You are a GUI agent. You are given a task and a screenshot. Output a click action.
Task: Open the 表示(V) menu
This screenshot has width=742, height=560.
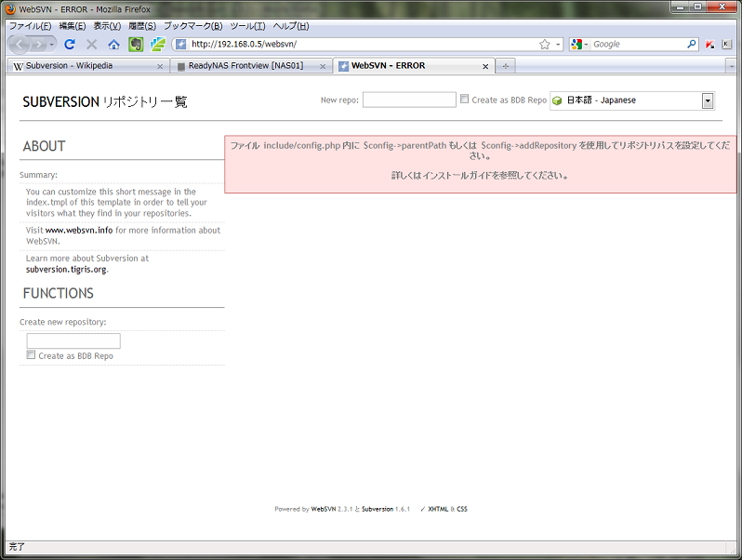tap(107, 26)
